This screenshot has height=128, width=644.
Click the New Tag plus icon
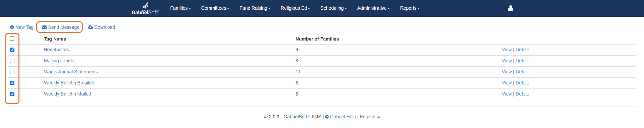click(12, 27)
